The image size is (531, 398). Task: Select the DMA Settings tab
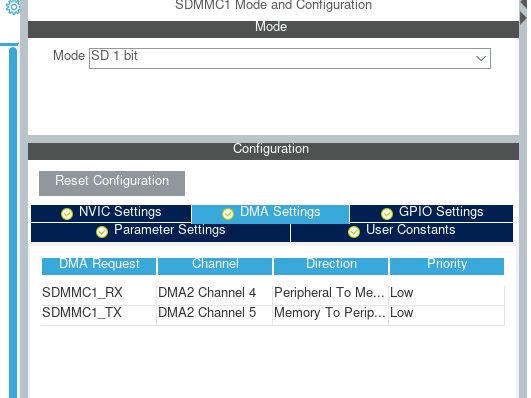[271, 214]
